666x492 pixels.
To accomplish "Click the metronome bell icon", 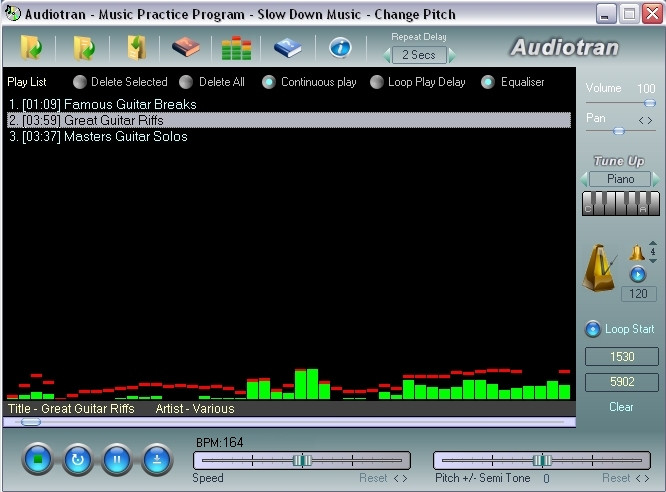I will click(x=636, y=252).
